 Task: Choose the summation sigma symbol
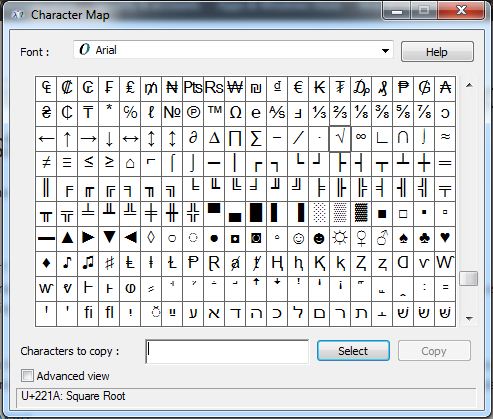(x=256, y=138)
